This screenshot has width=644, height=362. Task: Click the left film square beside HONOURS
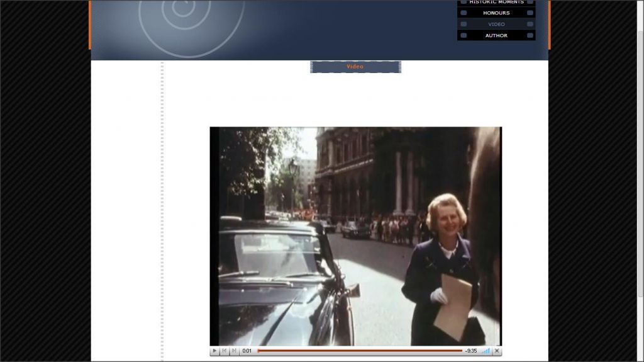coord(464,13)
